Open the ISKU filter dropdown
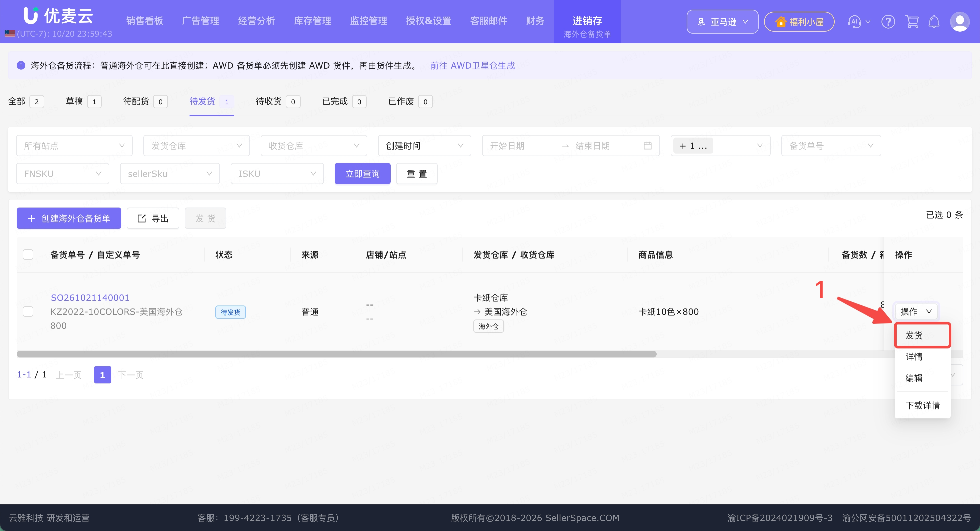Viewport: 980px width, 531px height. point(277,174)
